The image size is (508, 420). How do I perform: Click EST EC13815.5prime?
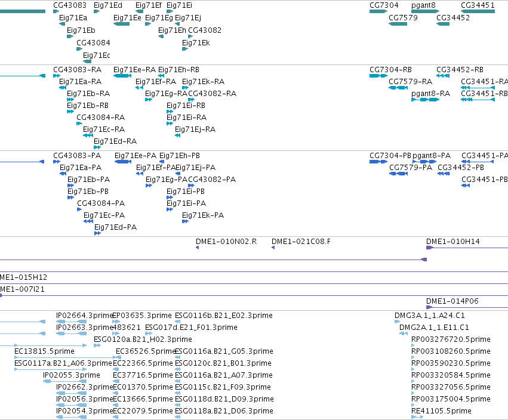pyautogui.click(x=44, y=351)
